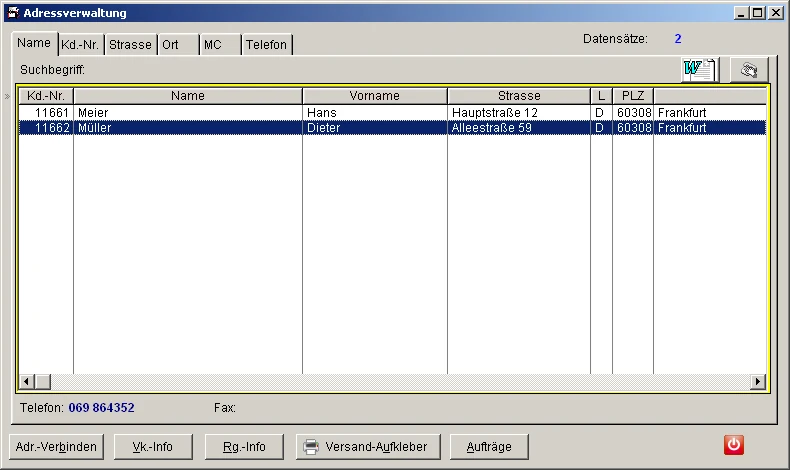Image resolution: width=790 pixels, height=470 pixels.
Task: Click the PLZ column header
Action: click(633, 96)
